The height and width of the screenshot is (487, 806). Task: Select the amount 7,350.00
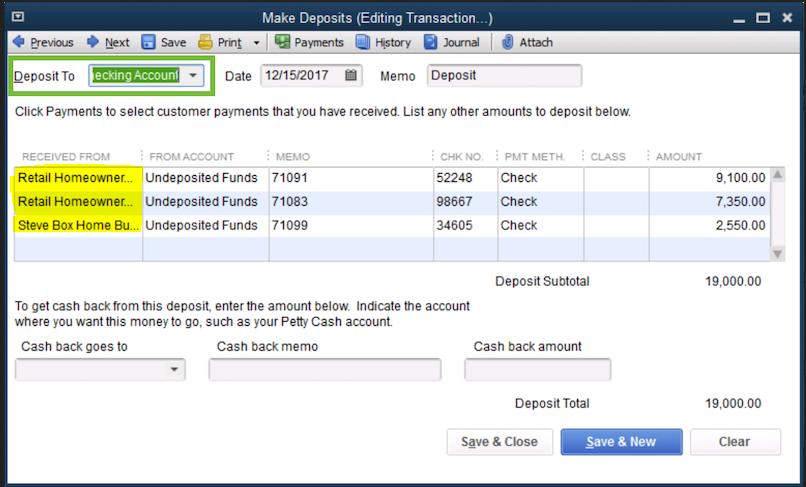[709, 202]
